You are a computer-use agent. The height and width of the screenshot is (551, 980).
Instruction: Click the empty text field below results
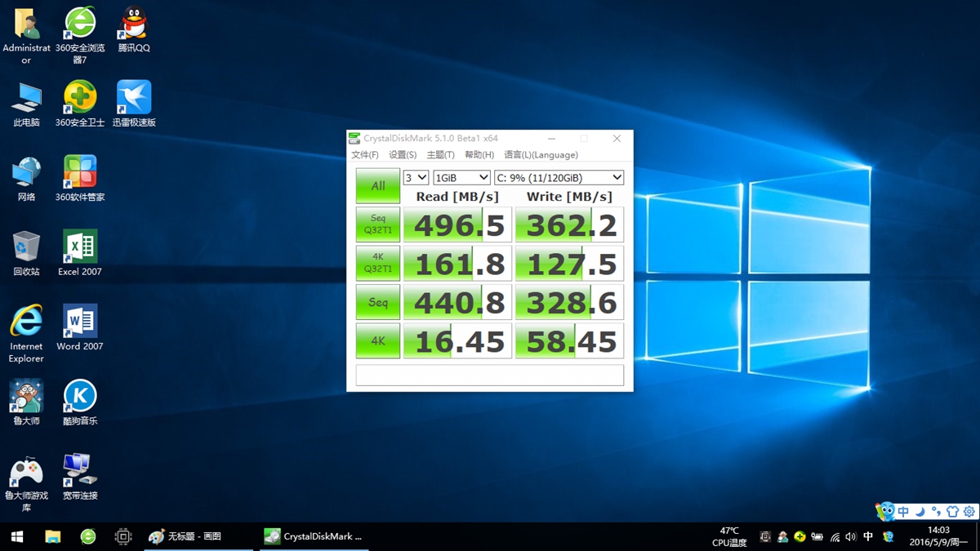pos(489,375)
